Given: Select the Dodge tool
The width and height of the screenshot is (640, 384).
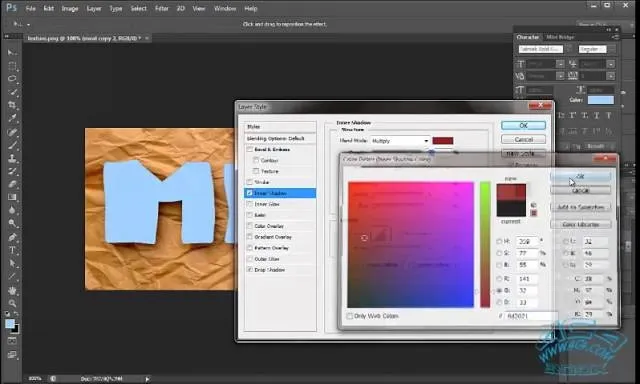Looking at the screenshot, I should coord(12,223).
